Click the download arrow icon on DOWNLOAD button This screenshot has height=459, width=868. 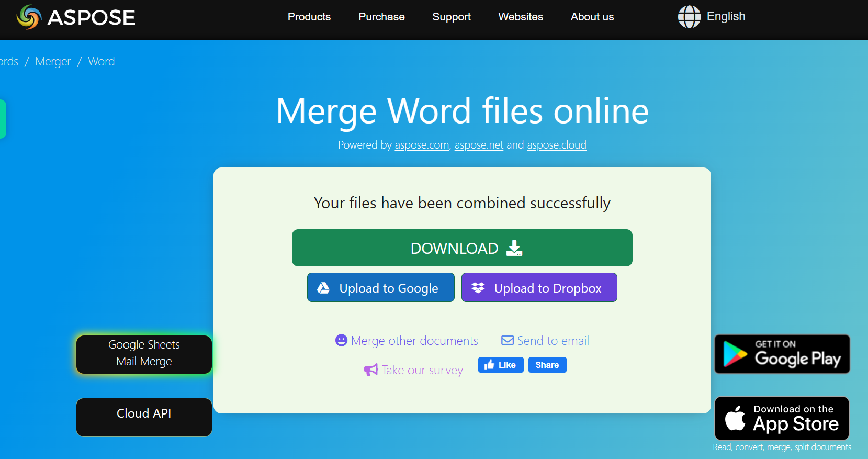pyautogui.click(x=514, y=248)
